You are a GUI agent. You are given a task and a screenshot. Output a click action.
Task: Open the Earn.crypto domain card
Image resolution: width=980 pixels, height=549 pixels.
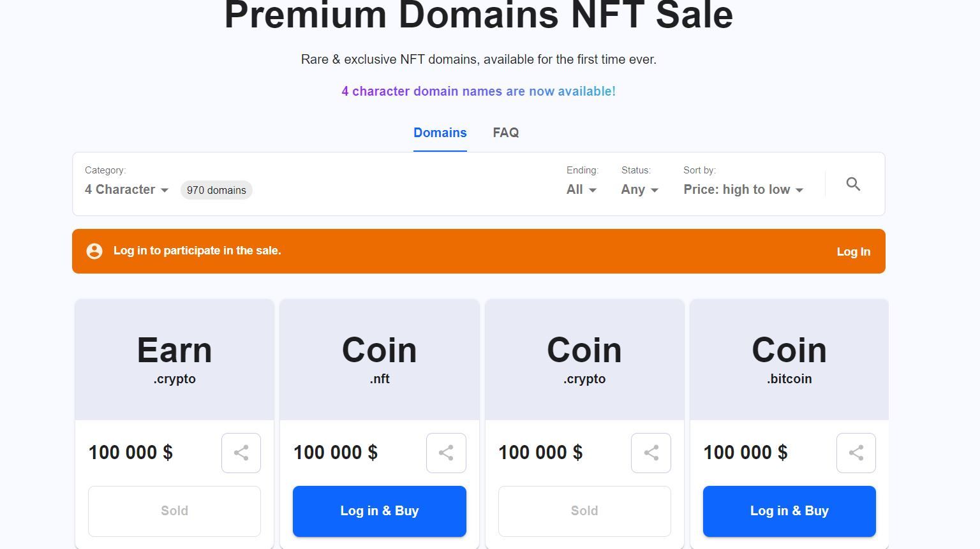174,360
